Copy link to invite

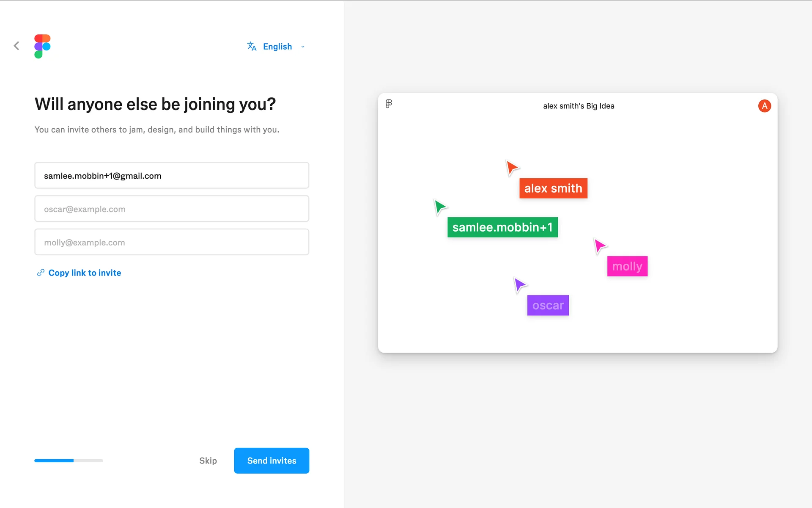coord(85,273)
